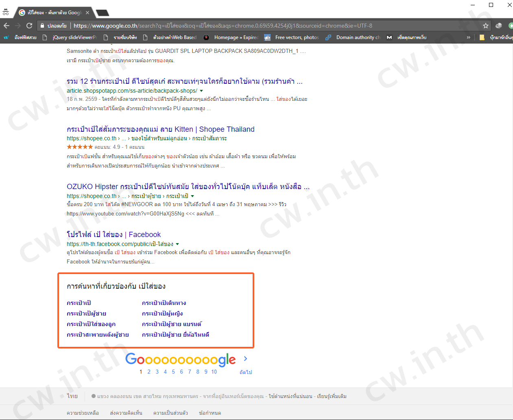Click the padlock secure-site icon
The height and width of the screenshot is (420, 513).
click(x=42, y=26)
